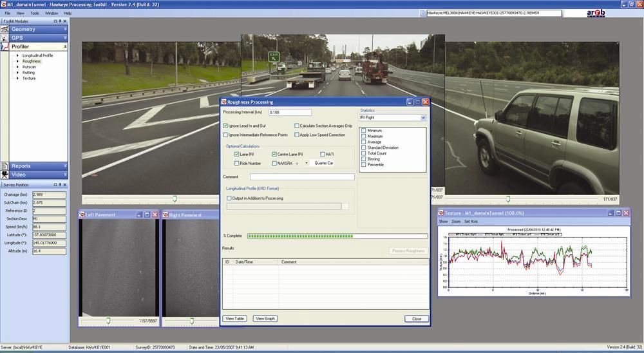The height and width of the screenshot is (353, 644).
Task: Check the HATI calculation
Action: pos(323,154)
